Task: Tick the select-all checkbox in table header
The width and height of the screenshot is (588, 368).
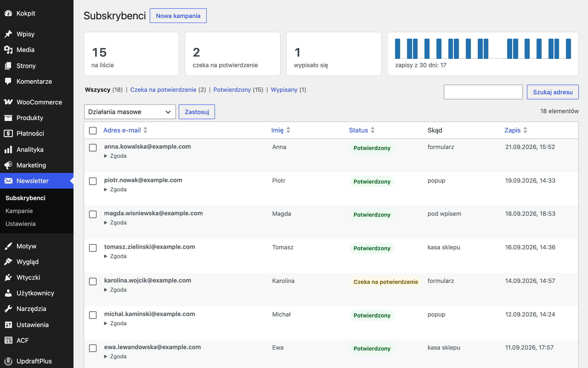Action: [x=93, y=130]
